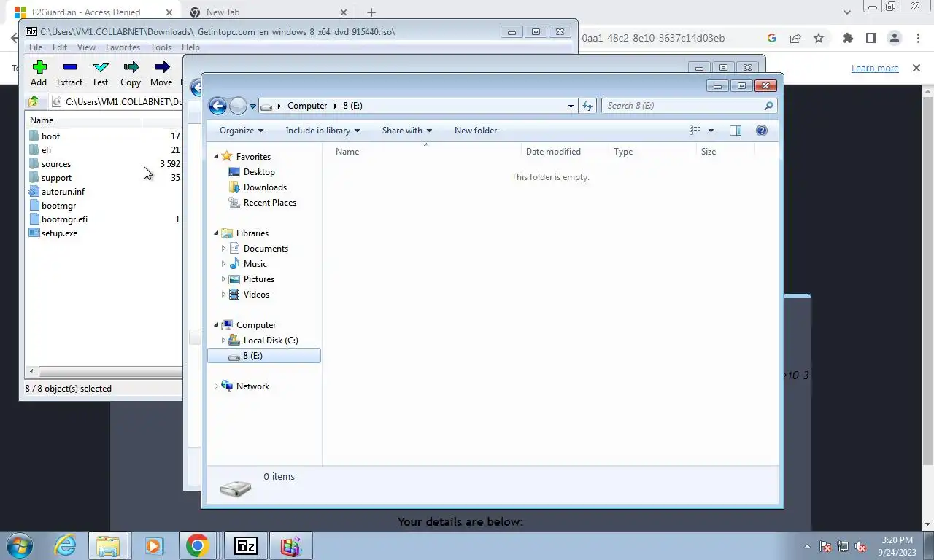Launch Internet Explorer from the taskbar

(65, 546)
